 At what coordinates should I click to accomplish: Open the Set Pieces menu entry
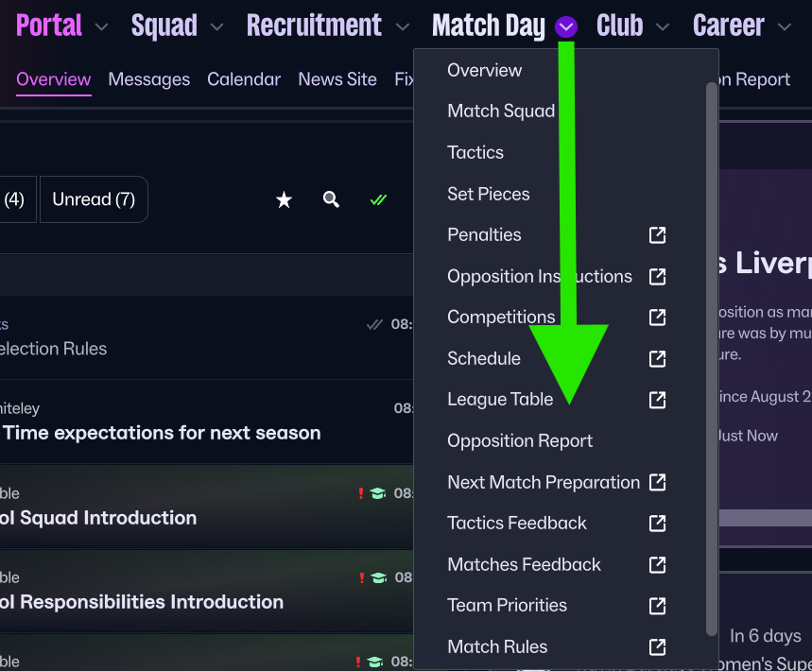click(x=488, y=194)
